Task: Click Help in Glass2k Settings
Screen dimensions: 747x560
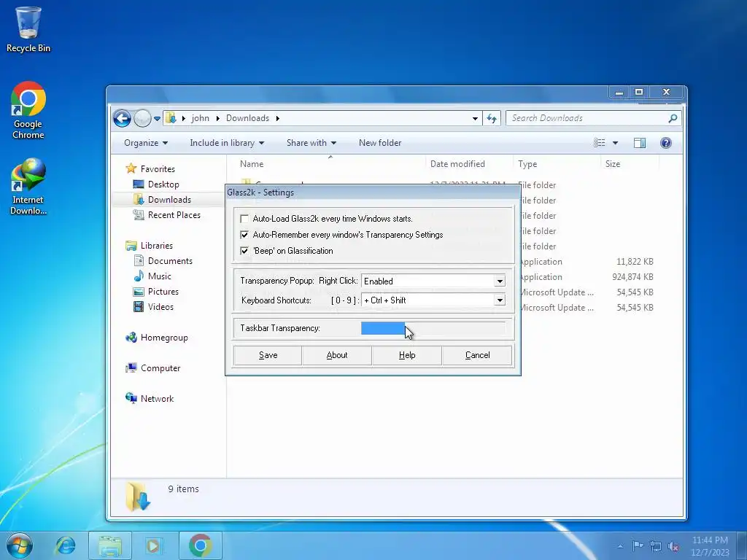Action: (x=407, y=355)
